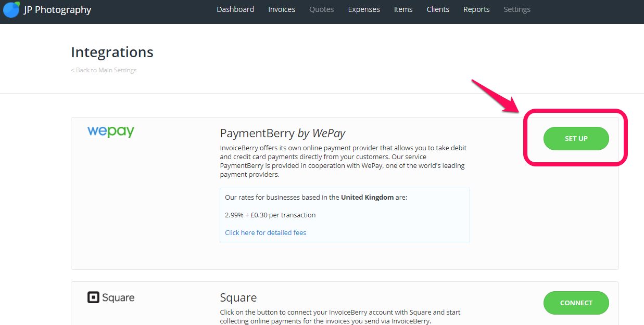644x325 pixels.
Task: Click the JP Photography company name
Action: (x=57, y=10)
